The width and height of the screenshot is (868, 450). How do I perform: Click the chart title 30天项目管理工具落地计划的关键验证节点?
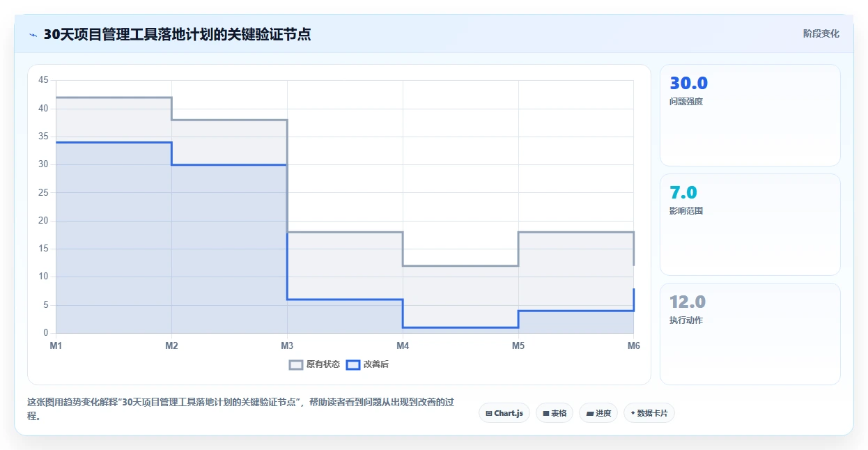pyautogui.click(x=177, y=34)
